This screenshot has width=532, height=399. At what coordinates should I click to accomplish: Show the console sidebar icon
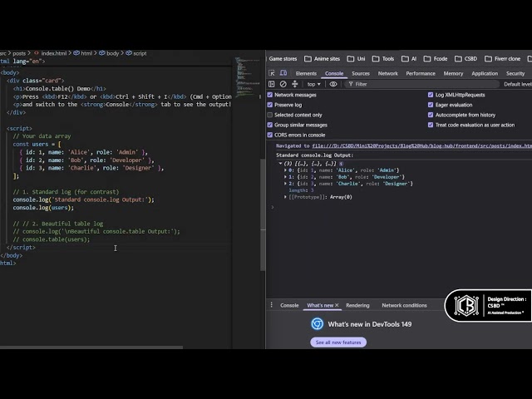point(272,84)
